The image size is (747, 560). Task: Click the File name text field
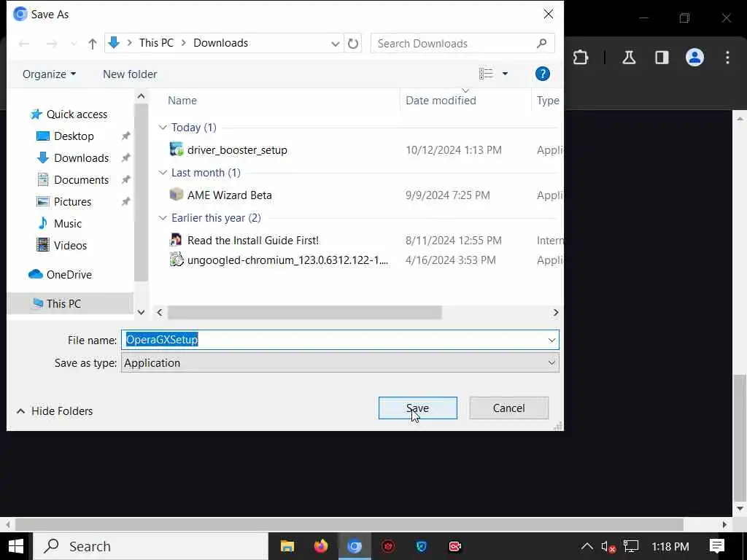click(x=340, y=340)
